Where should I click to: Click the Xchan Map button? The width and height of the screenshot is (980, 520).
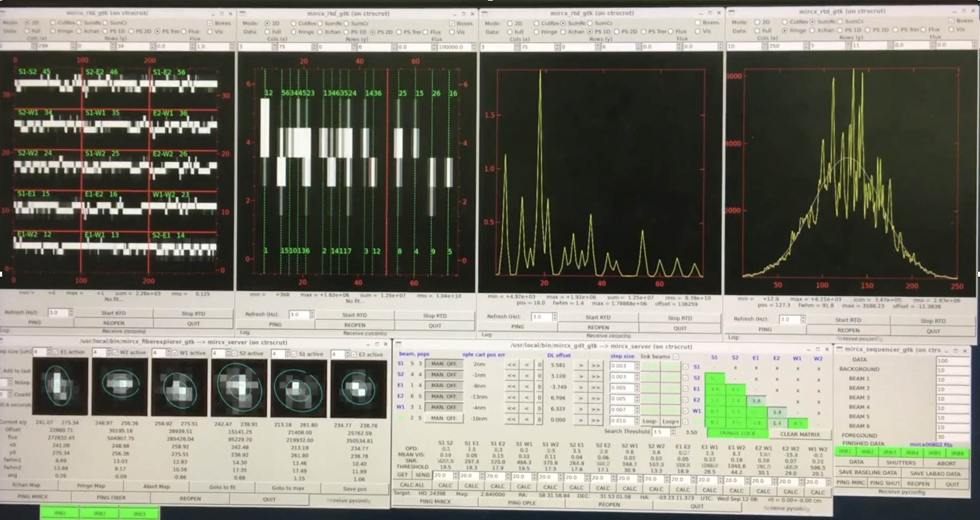click(26, 485)
